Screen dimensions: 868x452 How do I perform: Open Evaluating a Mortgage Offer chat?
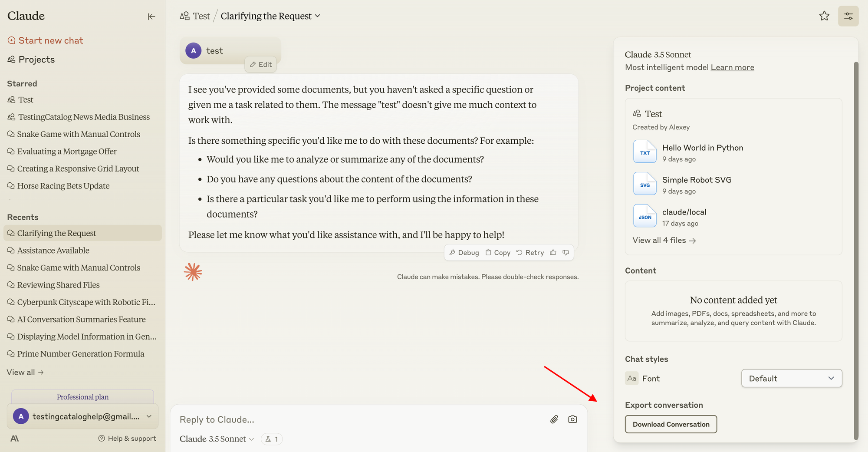click(82, 152)
